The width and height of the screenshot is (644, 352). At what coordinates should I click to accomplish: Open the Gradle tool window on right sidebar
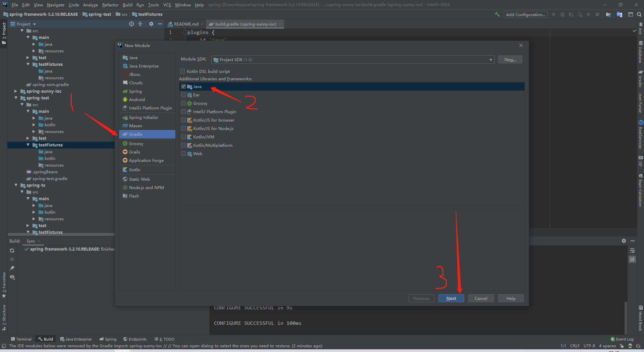tap(640, 79)
